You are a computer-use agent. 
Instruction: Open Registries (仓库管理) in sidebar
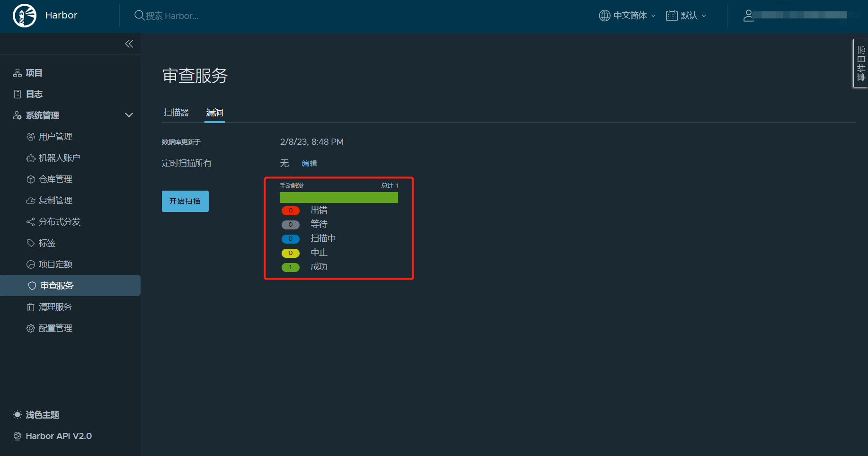pyautogui.click(x=55, y=179)
